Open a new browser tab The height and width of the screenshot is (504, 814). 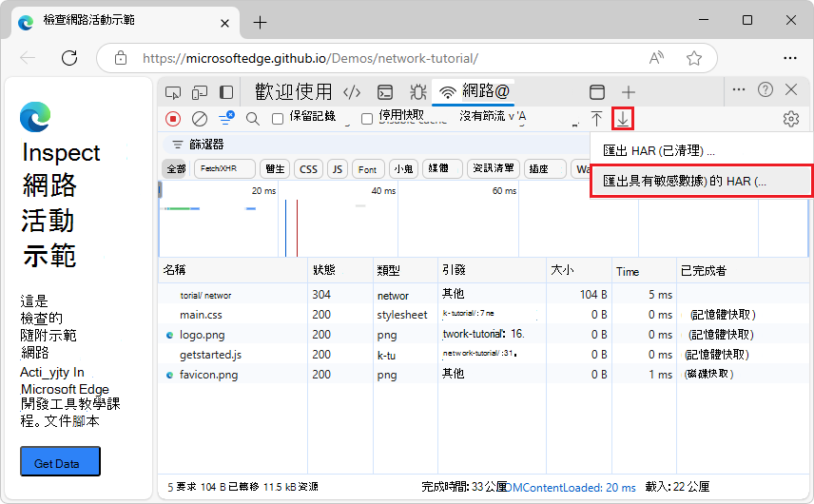[x=260, y=22]
